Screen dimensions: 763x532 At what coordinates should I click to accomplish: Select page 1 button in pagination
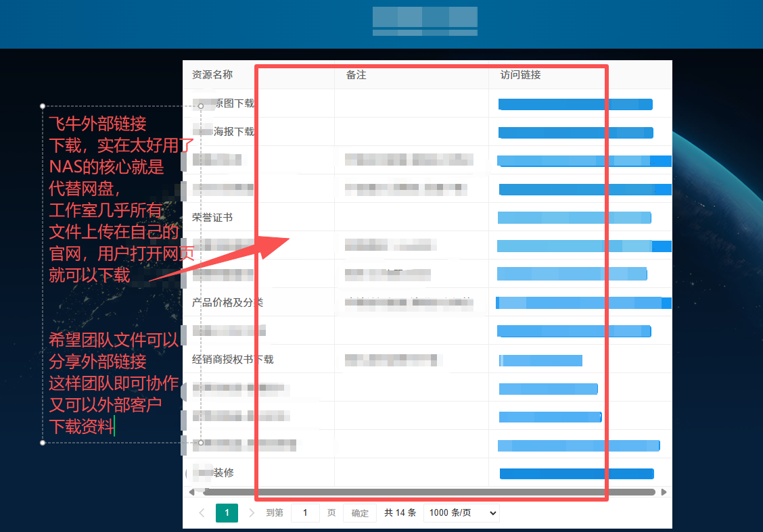pyautogui.click(x=227, y=512)
